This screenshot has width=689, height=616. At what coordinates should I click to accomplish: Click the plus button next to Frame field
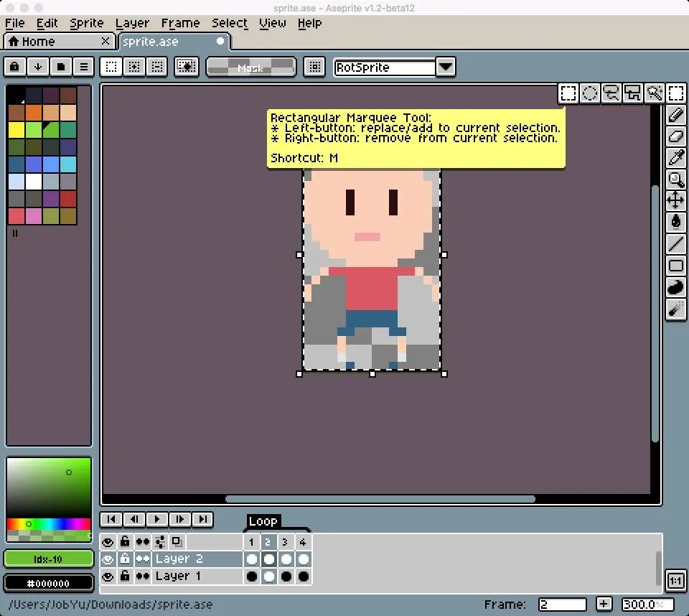click(x=604, y=604)
